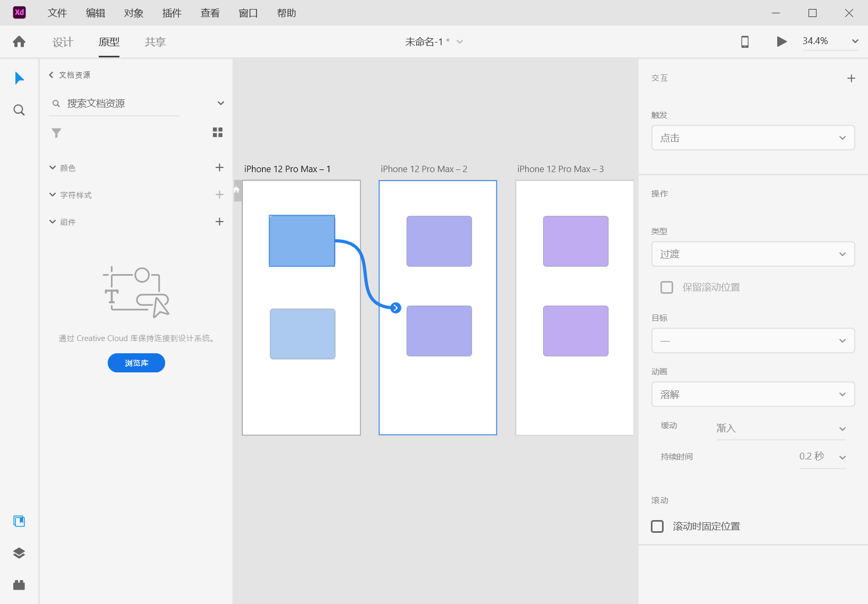Toggle the 保留滚动位置 checkbox
868x604 pixels.
point(667,287)
